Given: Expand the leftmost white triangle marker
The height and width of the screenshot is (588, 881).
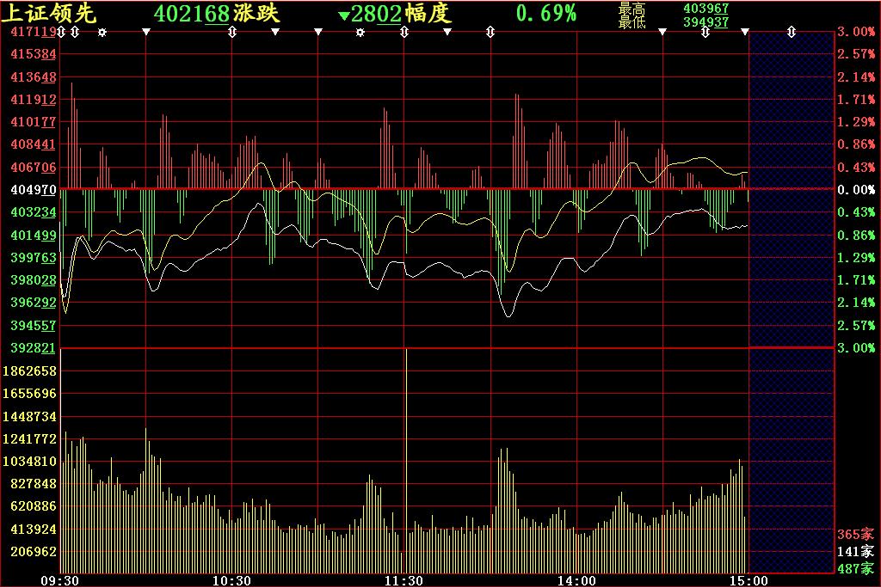Looking at the screenshot, I should [x=145, y=32].
